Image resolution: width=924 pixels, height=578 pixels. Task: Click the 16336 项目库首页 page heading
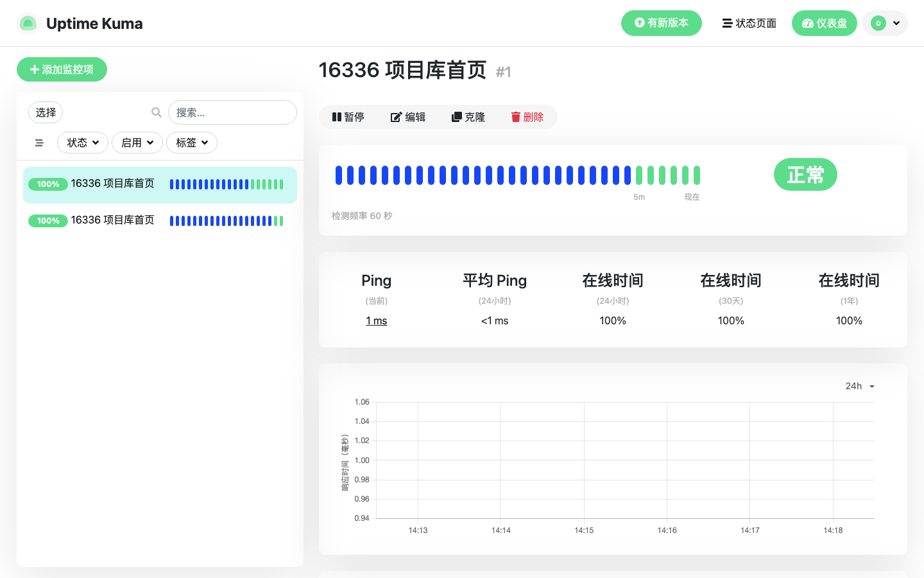402,70
